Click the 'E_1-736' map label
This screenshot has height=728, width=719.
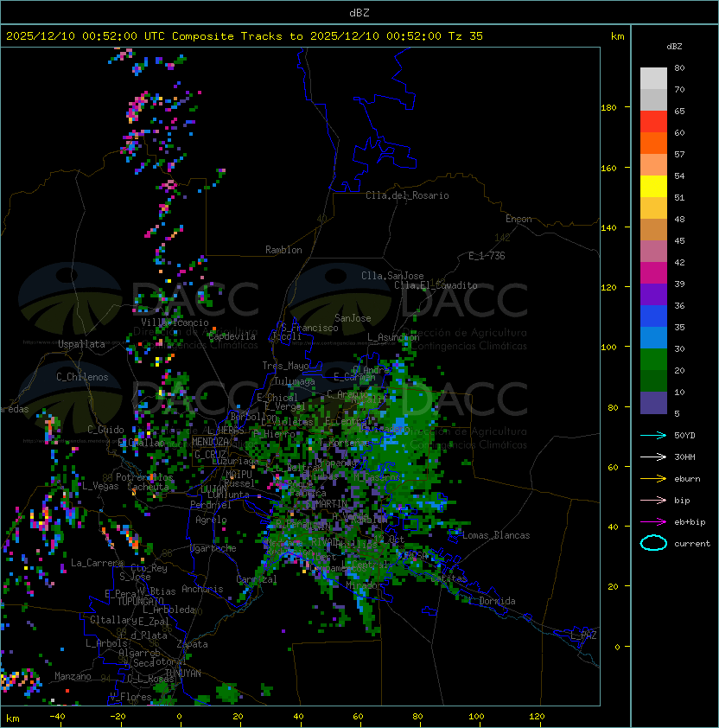(x=487, y=256)
